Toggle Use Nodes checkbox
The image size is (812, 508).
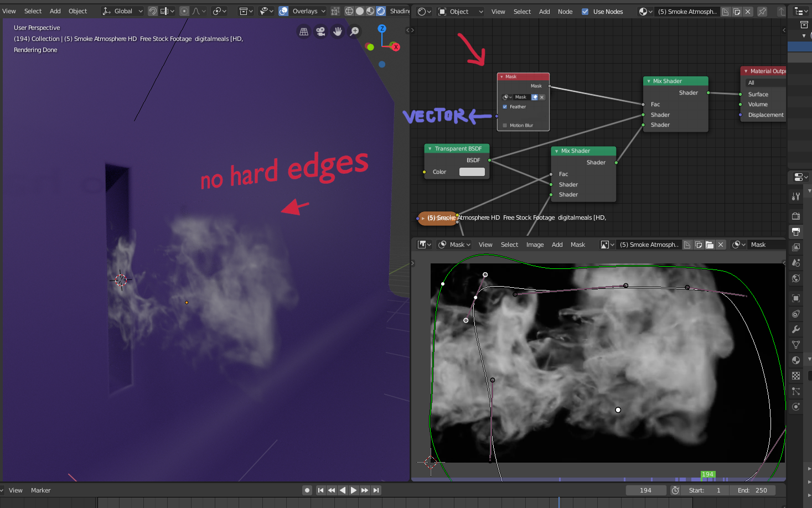click(585, 12)
